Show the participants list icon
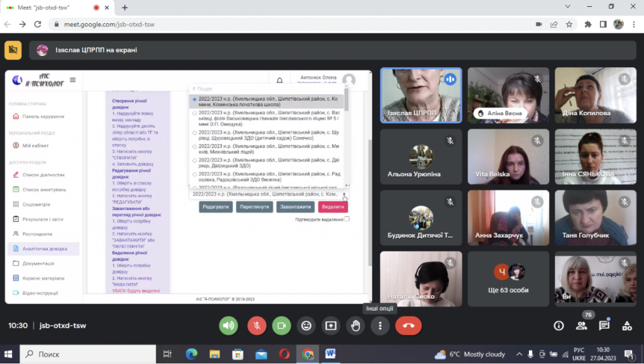The height and width of the screenshot is (364, 644). pos(581,326)
